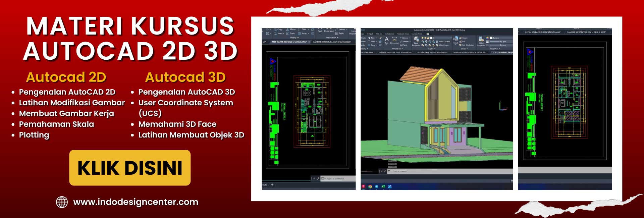Click the Membuat Gambar Kerja bullet

pos(66,113)
